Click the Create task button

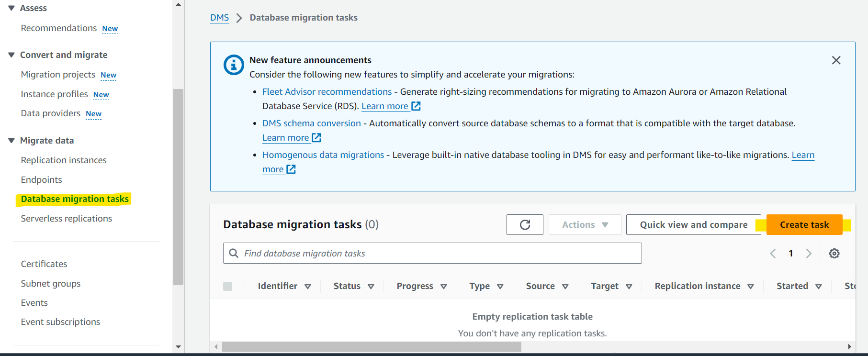pyautogui.click(x=804, y=225)
